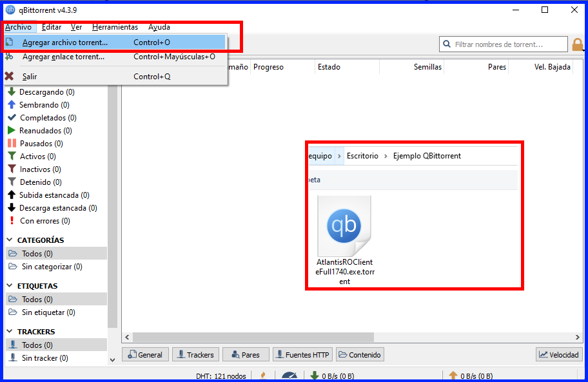
Task: Sort by the Semillas column header
Action: pos(411,67)
